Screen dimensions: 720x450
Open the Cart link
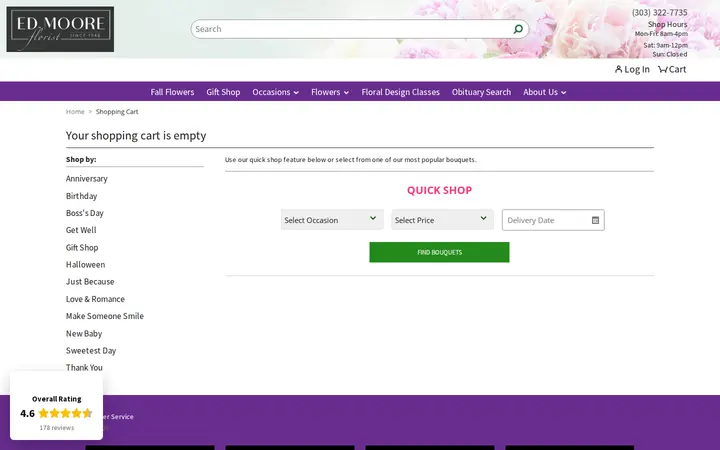point(672,69)
